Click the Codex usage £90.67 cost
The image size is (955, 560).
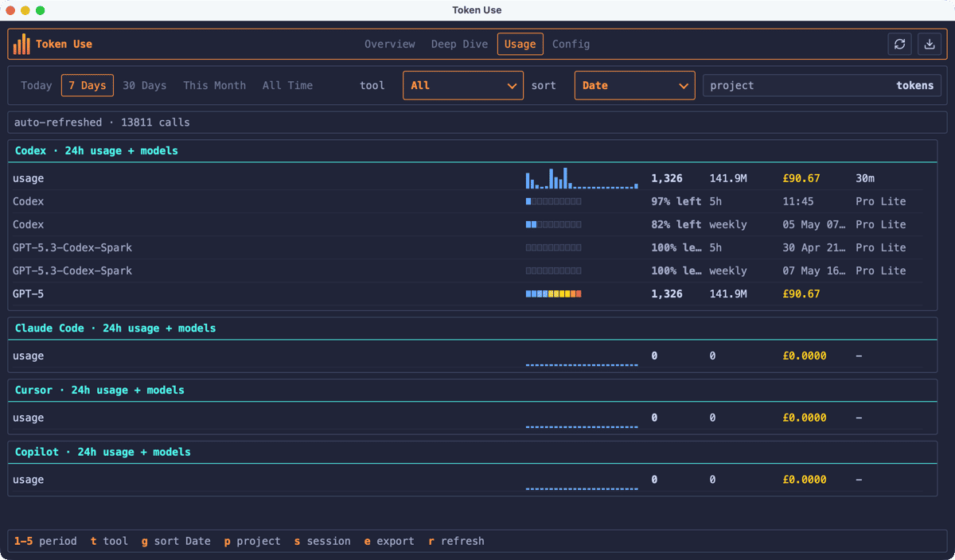[x=801, y=178]
